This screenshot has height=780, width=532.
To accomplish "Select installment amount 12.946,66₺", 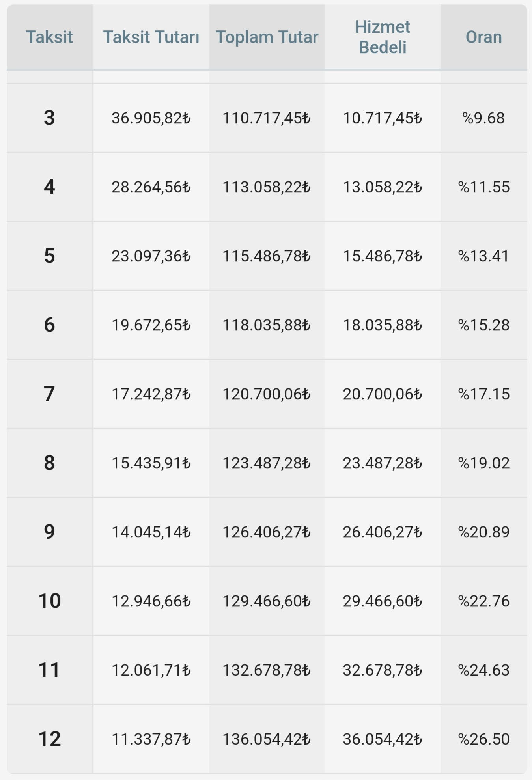I will [151, 601].
